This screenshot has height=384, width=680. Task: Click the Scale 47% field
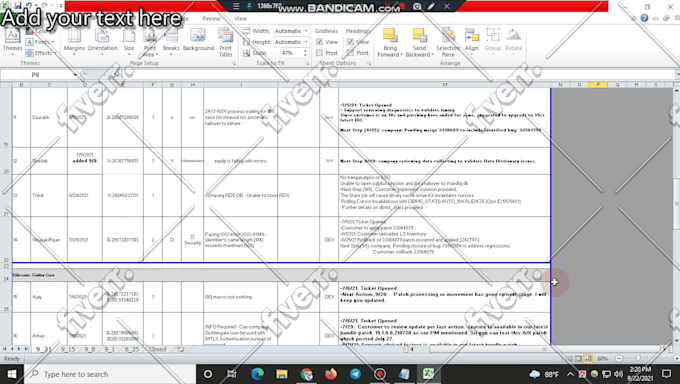[288, 53]
